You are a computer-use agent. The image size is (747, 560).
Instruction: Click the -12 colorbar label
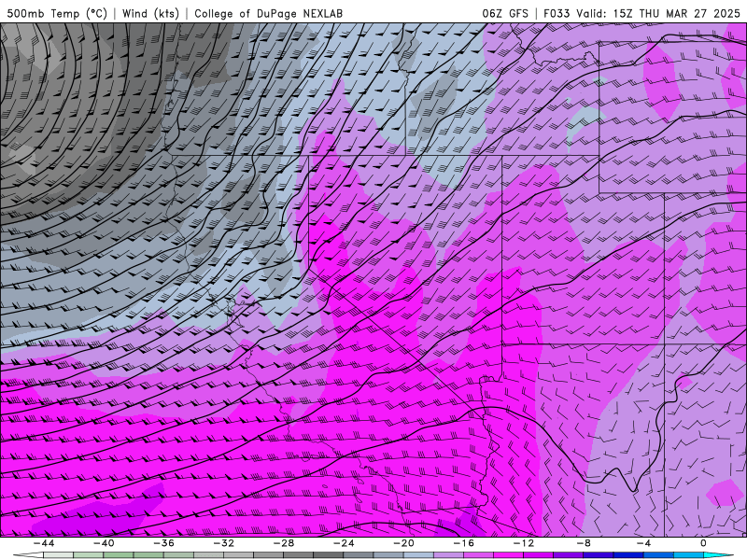point(524,543)
